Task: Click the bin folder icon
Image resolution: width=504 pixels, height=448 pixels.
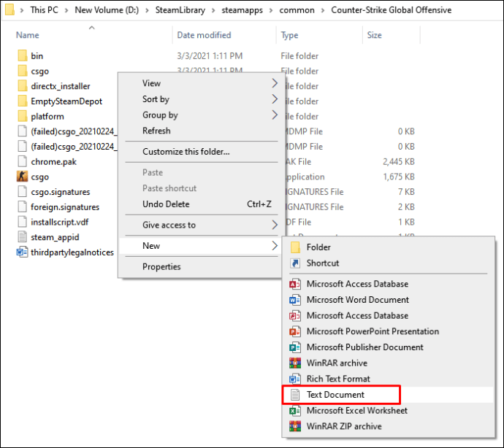Action: tap(22, 55)
